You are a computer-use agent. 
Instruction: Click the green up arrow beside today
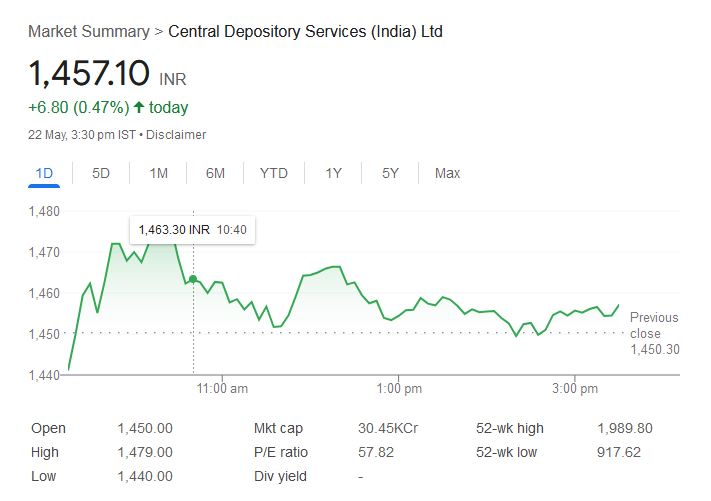coord(139,107)
